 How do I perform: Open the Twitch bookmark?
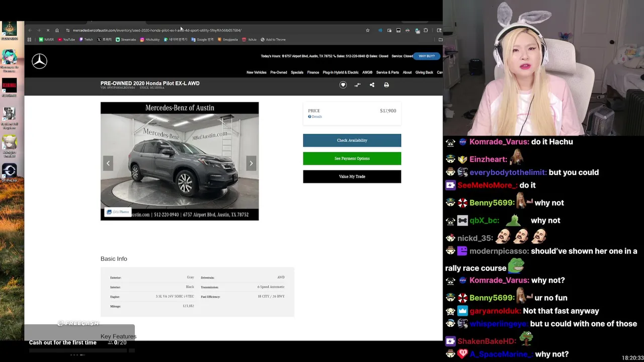[x=86, y=40]
